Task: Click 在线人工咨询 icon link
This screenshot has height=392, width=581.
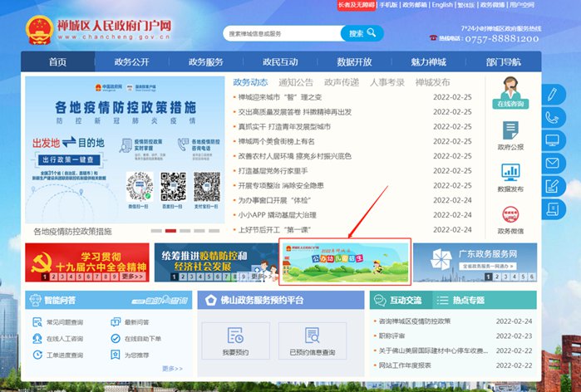Action: pyautogui.click(x=58, y=338)
